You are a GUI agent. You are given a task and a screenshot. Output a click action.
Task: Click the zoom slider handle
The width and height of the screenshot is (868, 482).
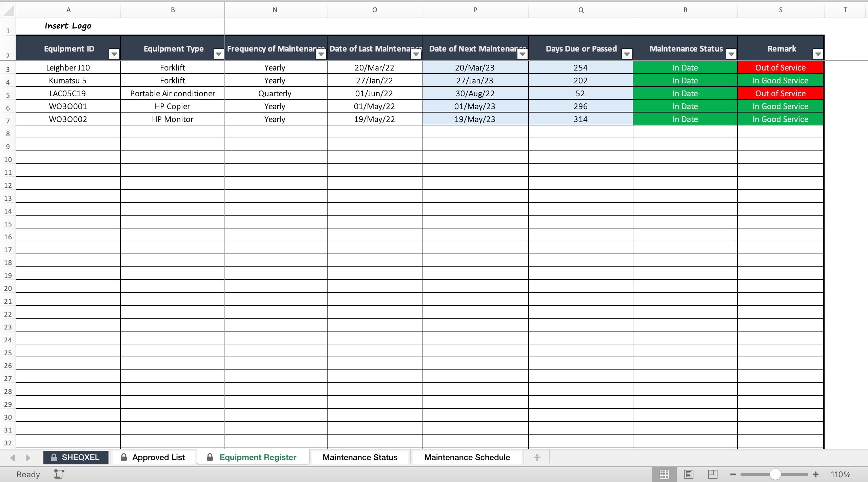coord(775,474)
